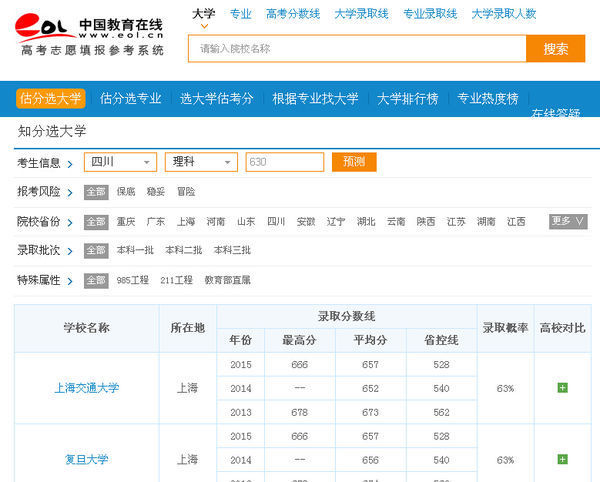This screenshot has width=600, height=482.
Task: Filter 院校省份 by 安徽
Action: pyautogui.click(x=306, y=222)
